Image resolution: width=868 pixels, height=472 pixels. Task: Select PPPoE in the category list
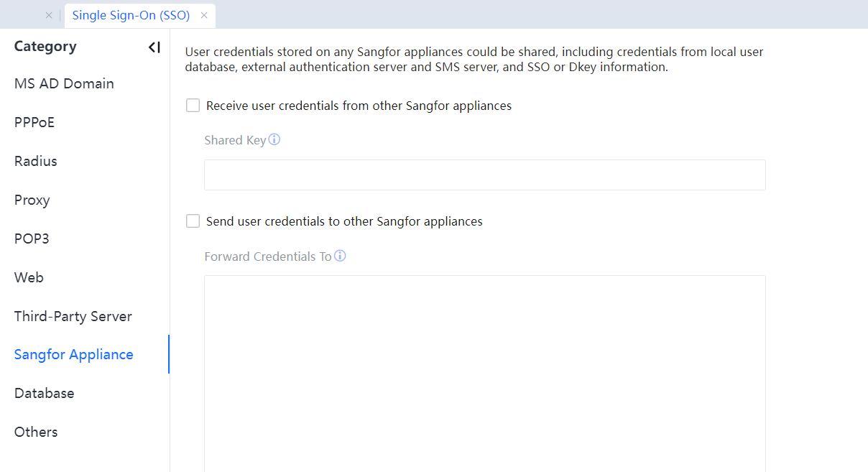(x=34, y=123)
